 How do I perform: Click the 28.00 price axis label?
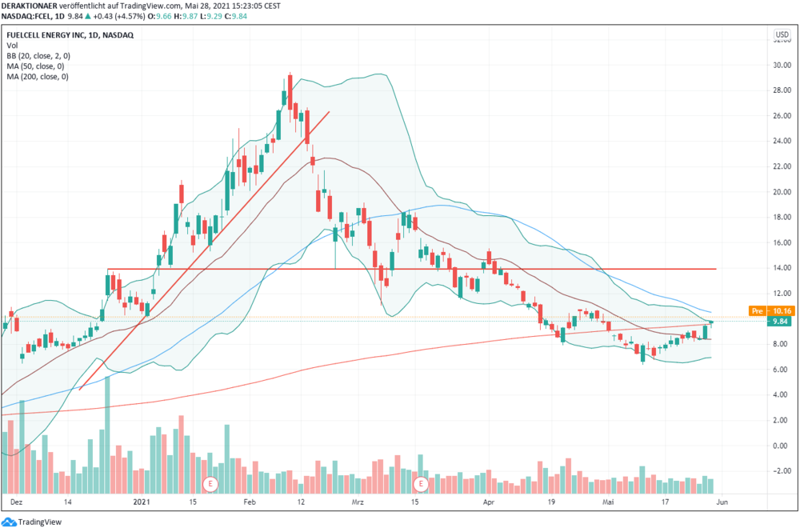click(x=782, y=90)
